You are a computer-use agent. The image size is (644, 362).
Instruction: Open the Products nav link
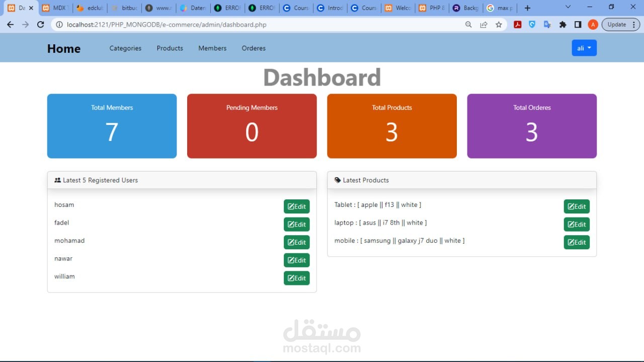(170, 48)
